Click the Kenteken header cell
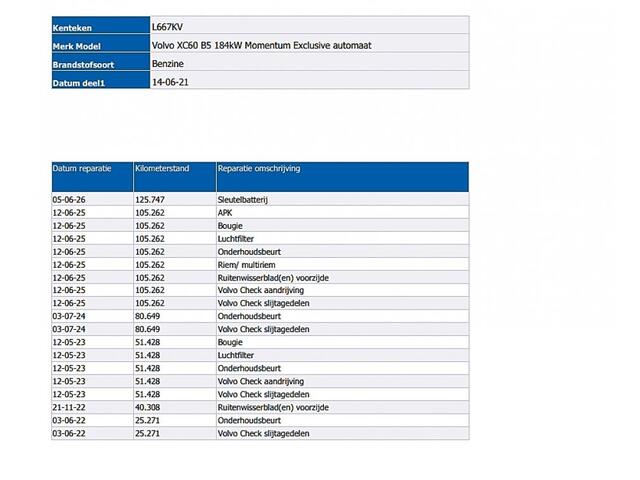 click(x=101, y=25)
